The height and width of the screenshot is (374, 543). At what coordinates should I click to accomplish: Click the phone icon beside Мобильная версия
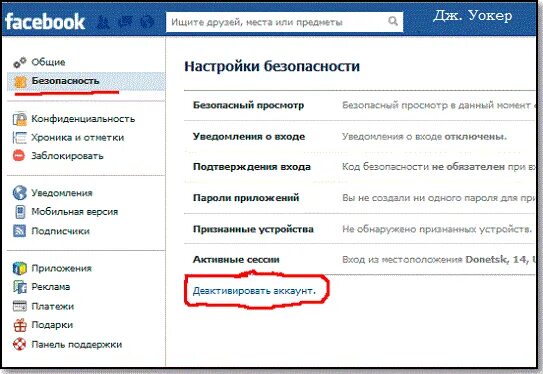[20, 212]
